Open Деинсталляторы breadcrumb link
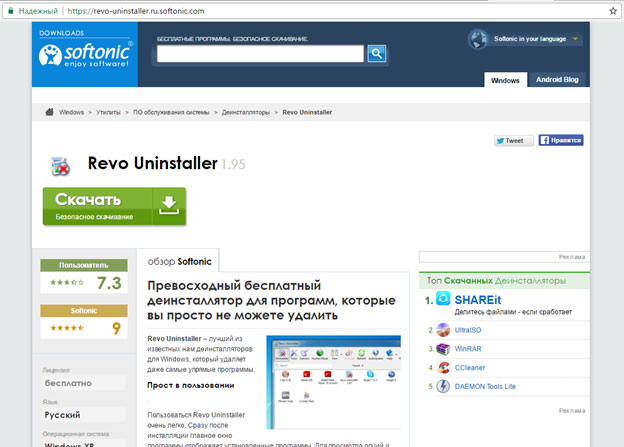624x447 pixels. [246, 112]
